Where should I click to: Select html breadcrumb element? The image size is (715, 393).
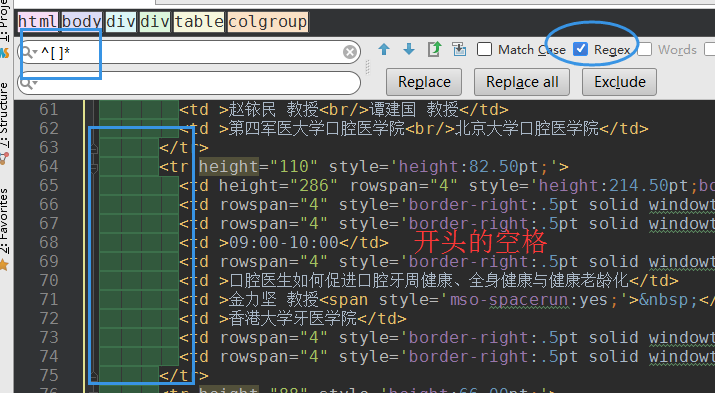[x=38, y=21]
